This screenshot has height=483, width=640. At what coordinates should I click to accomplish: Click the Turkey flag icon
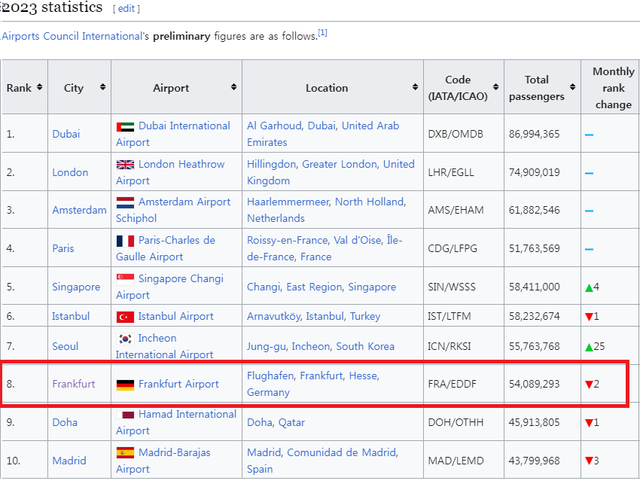(x=125, y=316)
